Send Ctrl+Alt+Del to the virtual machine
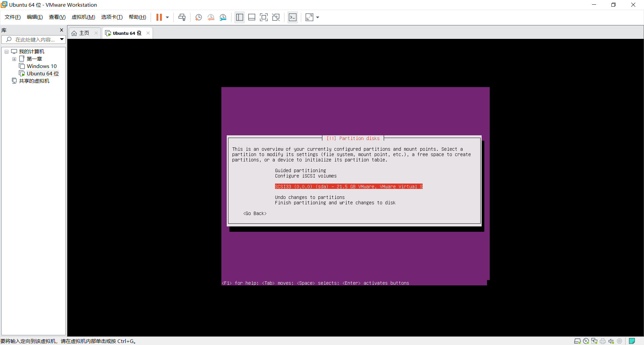 [182, 17]
